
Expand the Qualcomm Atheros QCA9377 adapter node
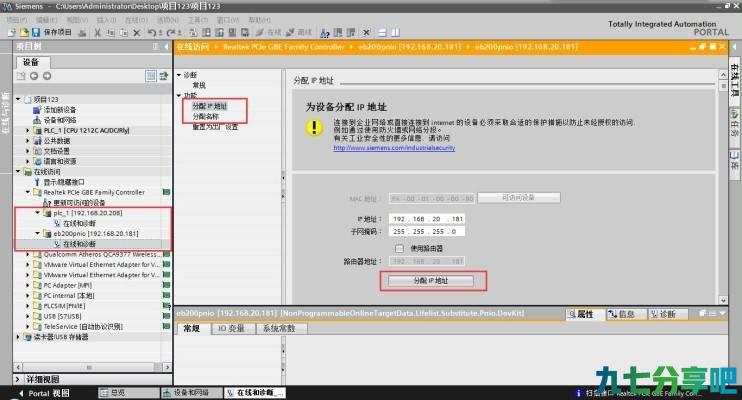tap(27, 254)
